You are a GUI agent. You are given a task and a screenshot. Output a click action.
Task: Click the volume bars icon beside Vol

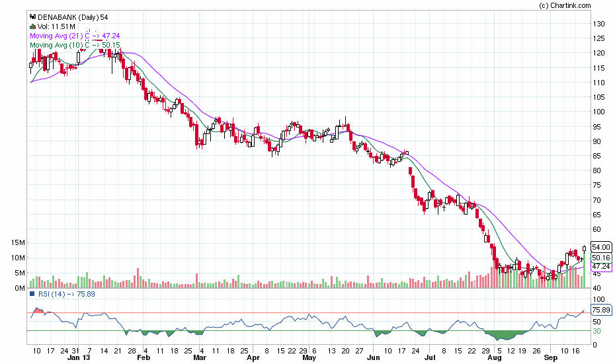pyautogui.click(x=33, y=26)
